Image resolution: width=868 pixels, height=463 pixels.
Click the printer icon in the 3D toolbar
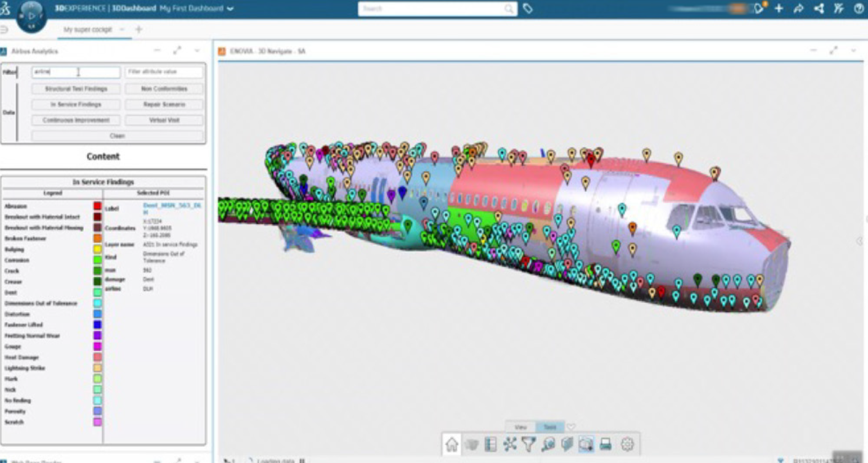click(605, 444)
